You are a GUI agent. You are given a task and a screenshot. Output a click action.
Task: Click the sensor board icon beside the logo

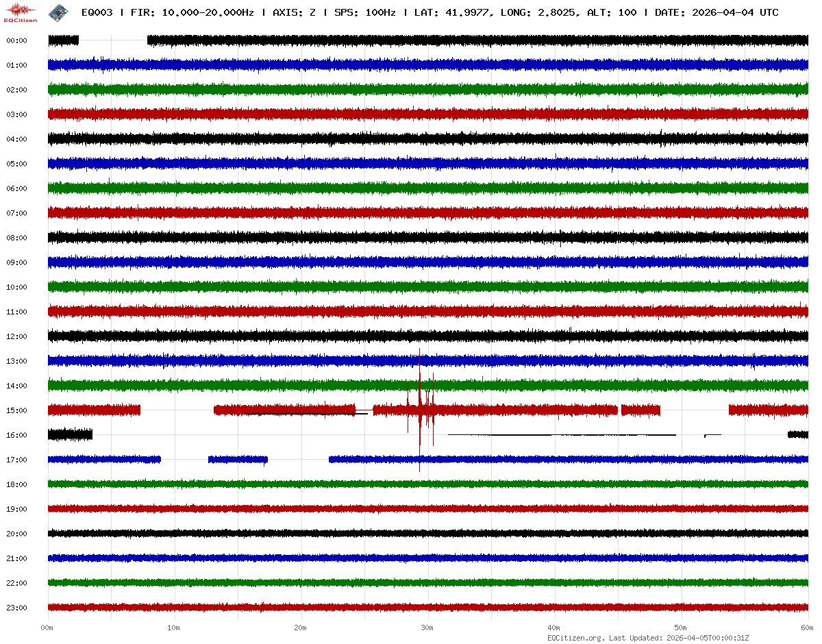click(58, 12)
